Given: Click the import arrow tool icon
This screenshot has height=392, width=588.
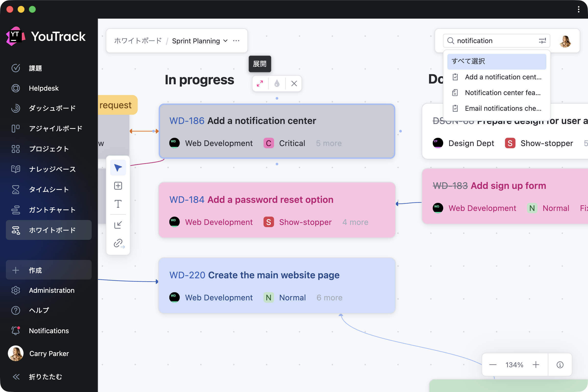Looking at the screenshot, I should [x=118, y=225].
